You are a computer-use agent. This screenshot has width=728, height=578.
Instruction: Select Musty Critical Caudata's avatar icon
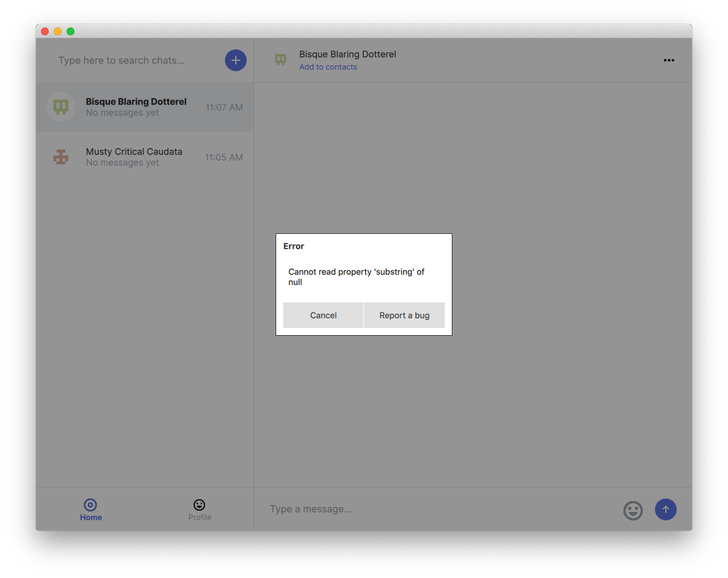click(x=61, y=157)
